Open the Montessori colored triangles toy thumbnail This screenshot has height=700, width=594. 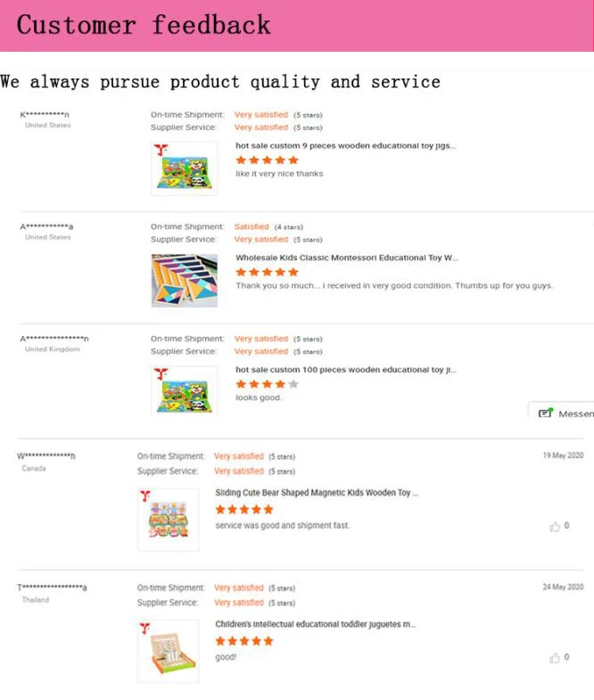click(x=185, y=280)
